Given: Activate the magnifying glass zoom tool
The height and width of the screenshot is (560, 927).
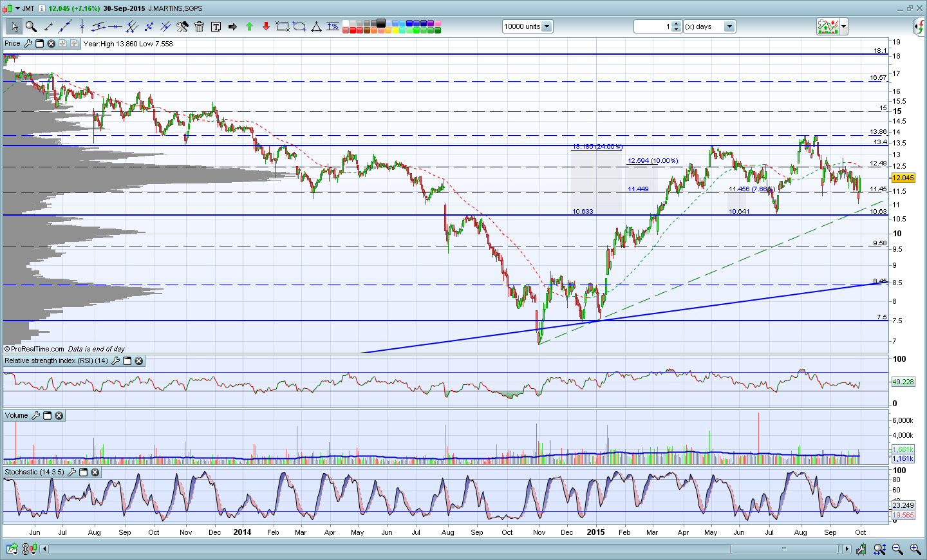Looking at the screenshot, I should tap(31, 26).
